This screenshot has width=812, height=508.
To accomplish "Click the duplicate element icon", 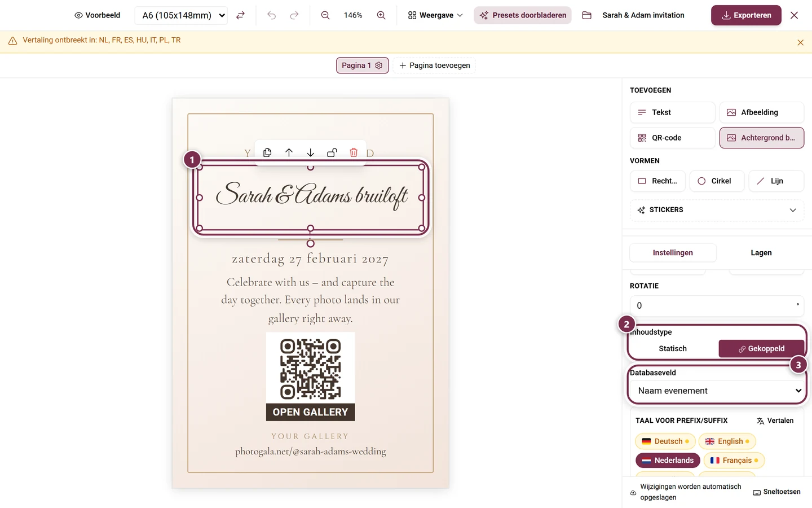I will pos(267,152).
